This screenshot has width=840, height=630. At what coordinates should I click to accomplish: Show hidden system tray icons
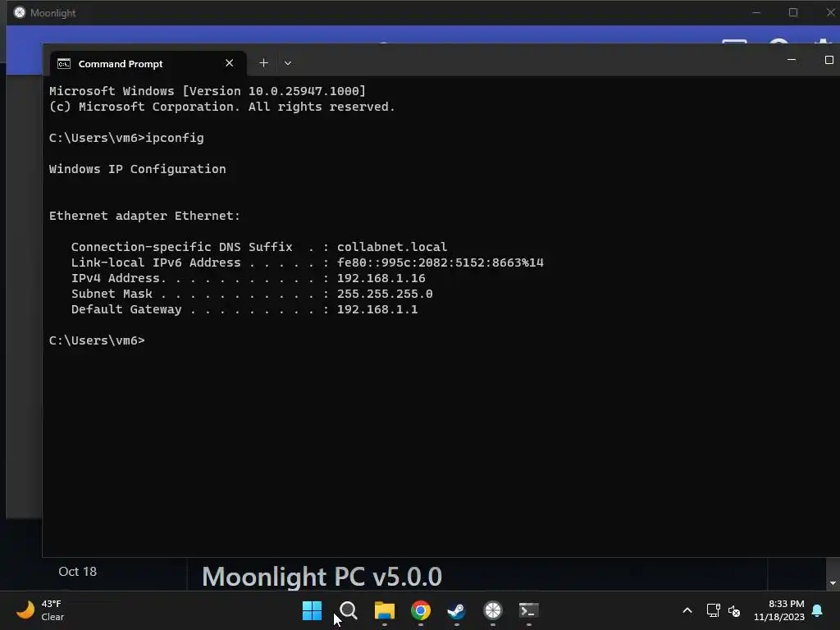(x=687, y=610)
